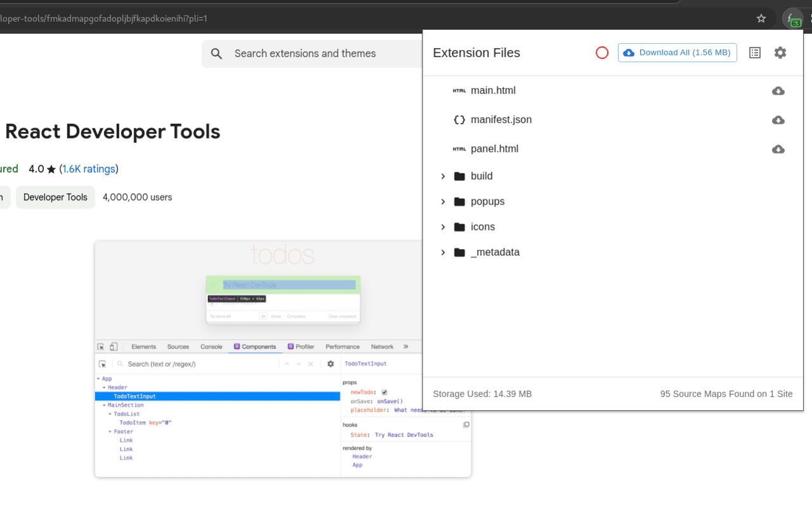The height and width of the screenshot is (508, 812).
Task: Click the extension icon with 63 badge
Action: click(792, 19)
